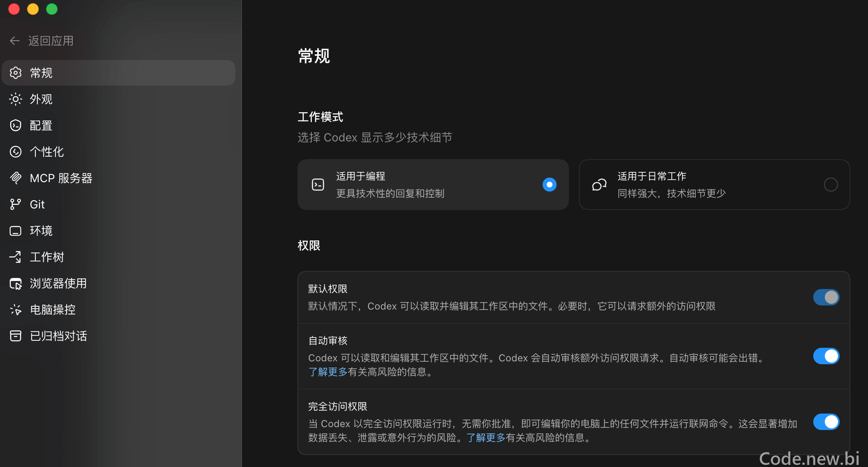Open 了解更多 link under 自动审核
The height and width of the screenshot is (467, 868).
click(328, 372)
